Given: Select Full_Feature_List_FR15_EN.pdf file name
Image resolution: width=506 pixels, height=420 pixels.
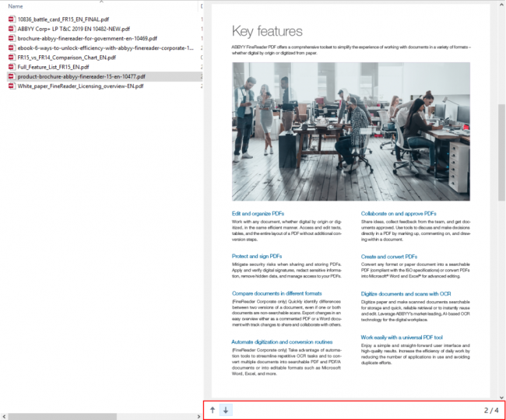Looking at the screenshot, I should [x=53, y=67].
